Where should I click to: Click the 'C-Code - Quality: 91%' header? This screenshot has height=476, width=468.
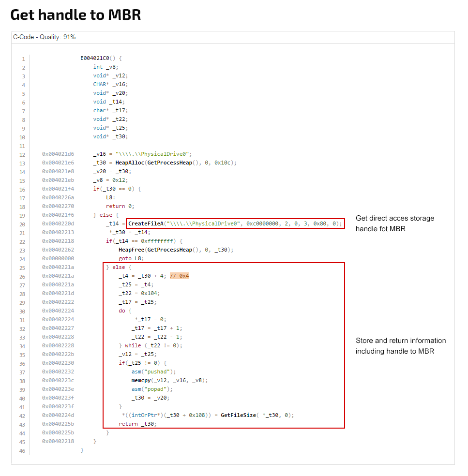[x=45, y=37]
